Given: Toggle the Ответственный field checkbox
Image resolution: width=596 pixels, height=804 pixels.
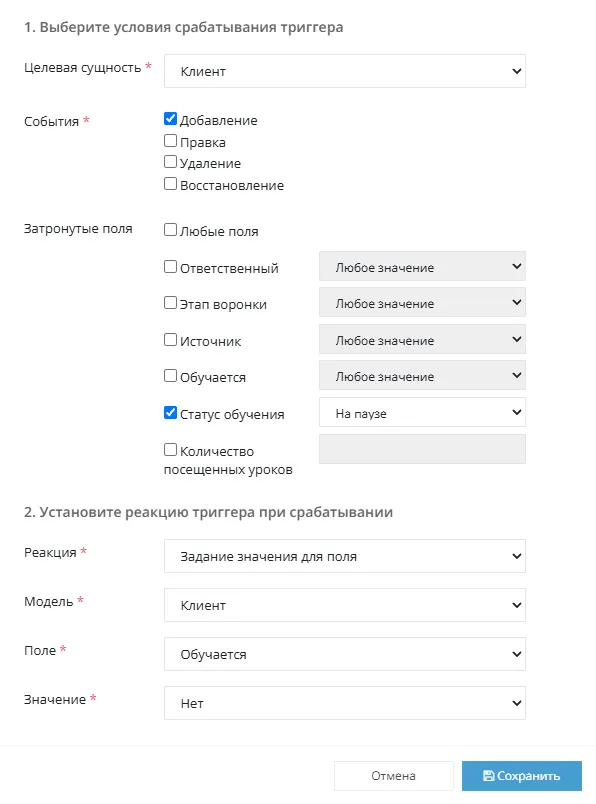Looking at the screenshot, I should click(x=170, y=267).
